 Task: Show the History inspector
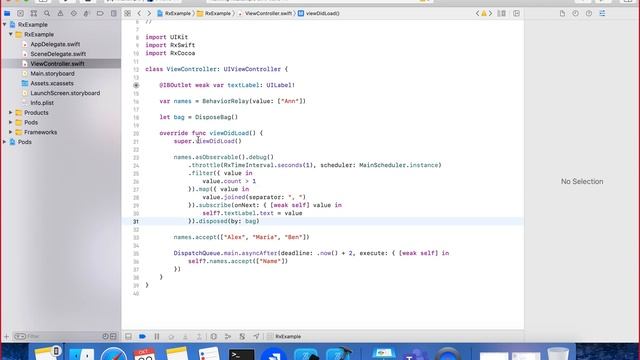click(576, 13)
